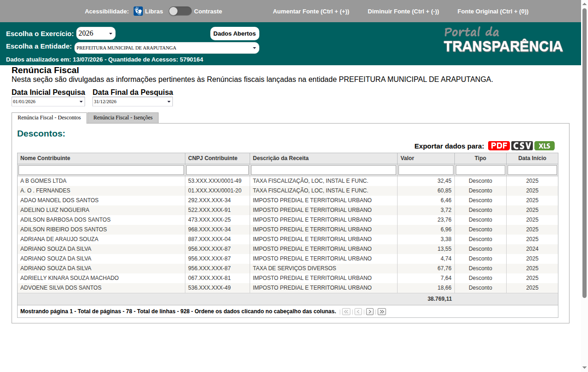Go to last page of results
The width and height of the screenshot is (588, 372).
pyautogui.click(x=382, y=311)
